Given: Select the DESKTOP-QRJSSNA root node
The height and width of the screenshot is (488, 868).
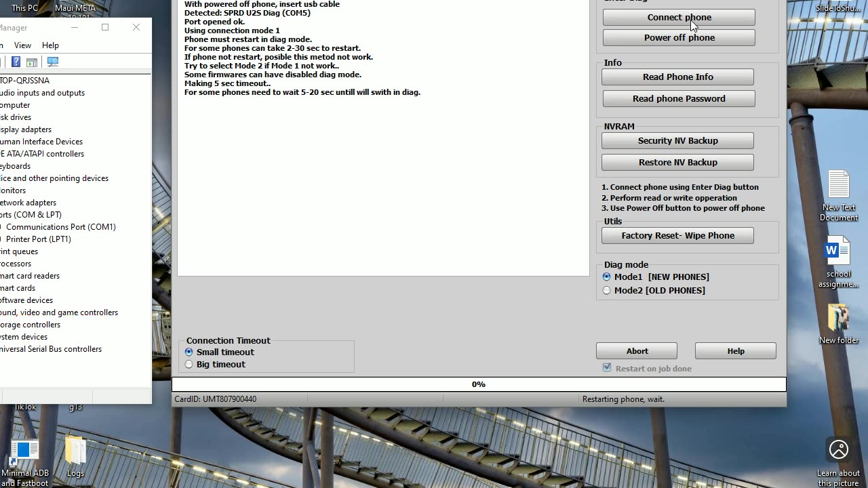Looking at the screenshot, I should 24,81.
